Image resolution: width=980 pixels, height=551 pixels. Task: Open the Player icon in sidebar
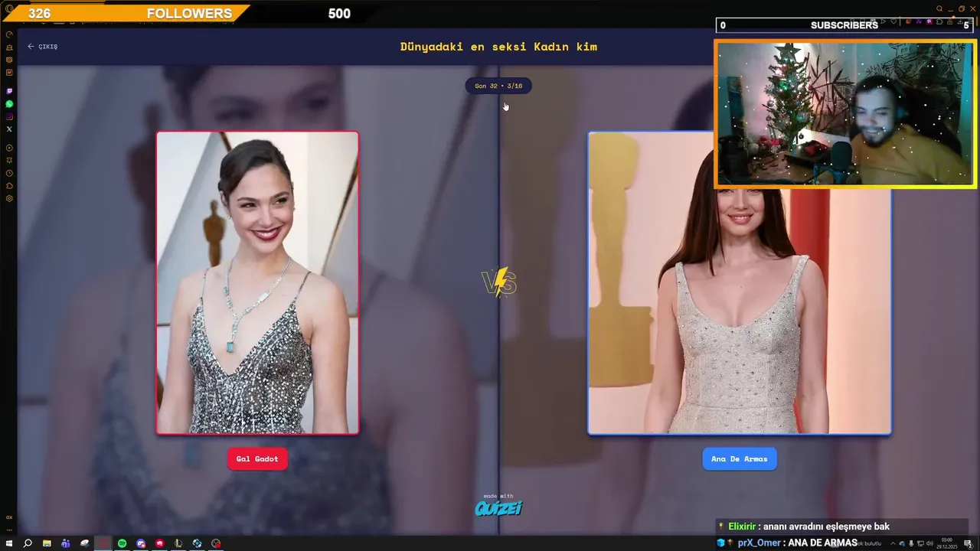[9, 148]
